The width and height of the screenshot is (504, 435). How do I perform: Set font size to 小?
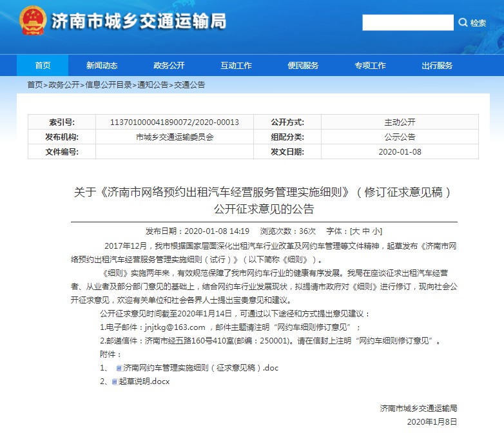[376, 231]
